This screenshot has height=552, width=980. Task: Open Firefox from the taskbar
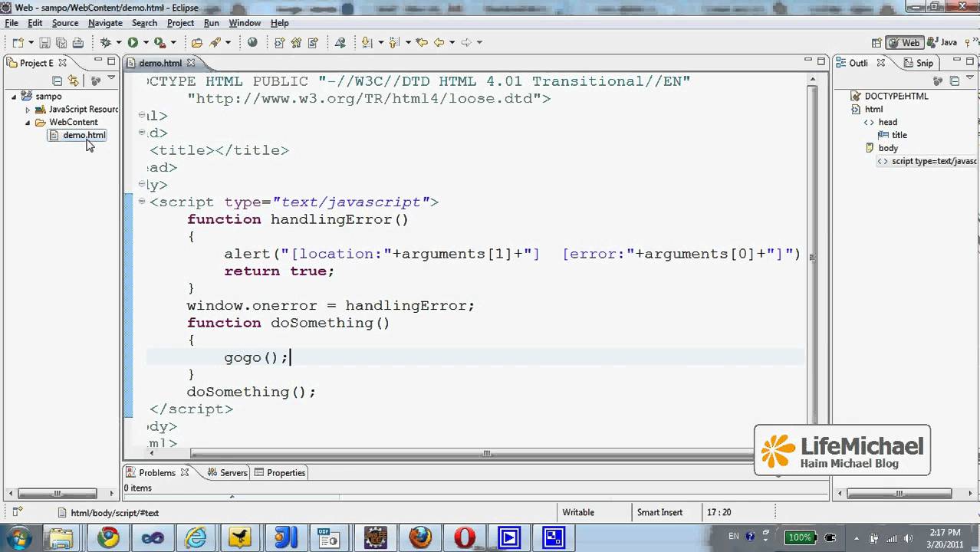tap(420, 537)
